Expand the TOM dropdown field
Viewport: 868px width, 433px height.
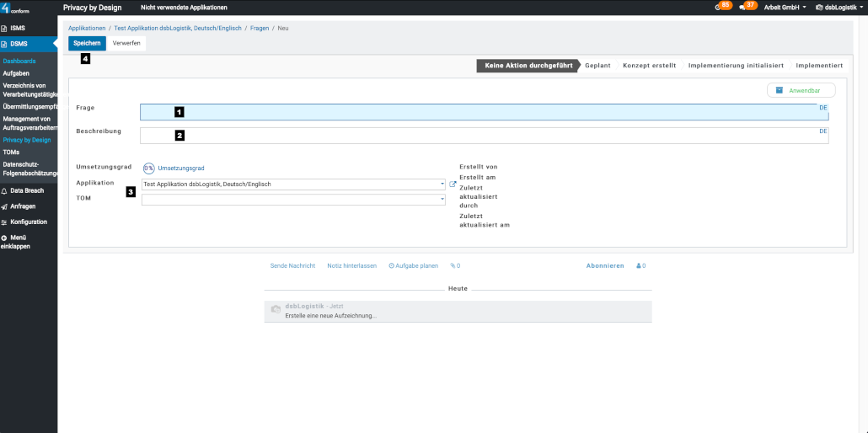[x=442, y=200]
